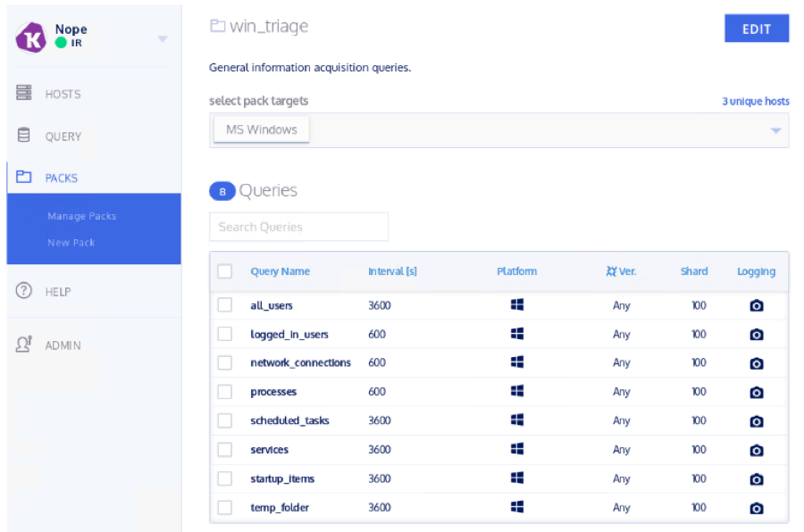Sort by Platform column header

pyautogui.click(x=517, y=271)
